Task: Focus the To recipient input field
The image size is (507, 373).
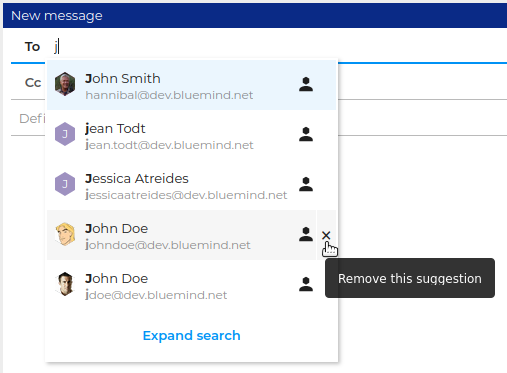Action: coord(280,46)
